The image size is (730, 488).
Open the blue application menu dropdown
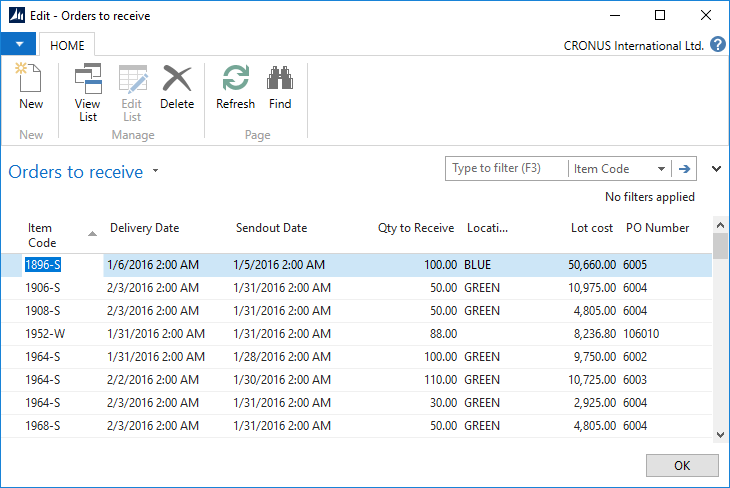[x=18, y=44]
